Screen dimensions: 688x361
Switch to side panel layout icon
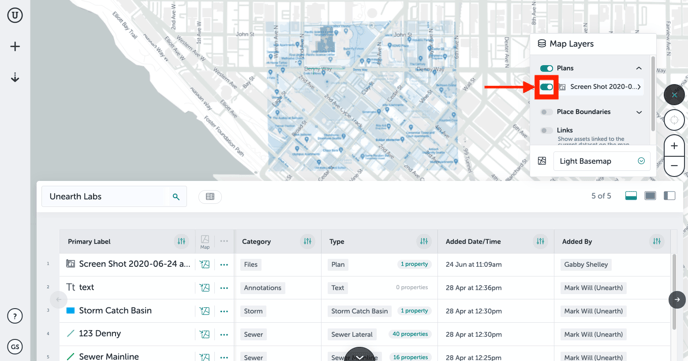click(x=670, y=196)
